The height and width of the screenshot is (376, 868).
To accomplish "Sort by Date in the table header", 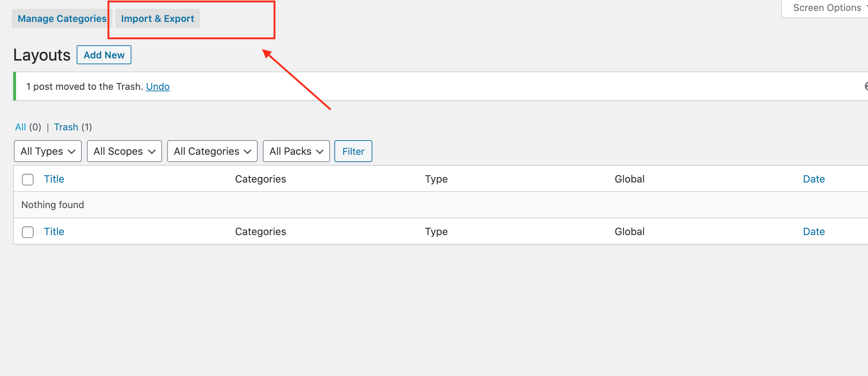I will pos(814,179).
